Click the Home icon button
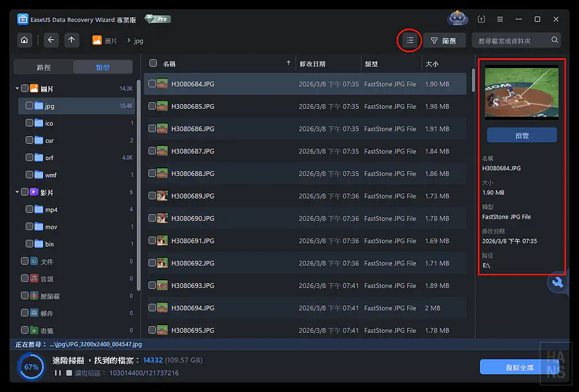This screenshot has width=579, height=392. click(24, 40)
